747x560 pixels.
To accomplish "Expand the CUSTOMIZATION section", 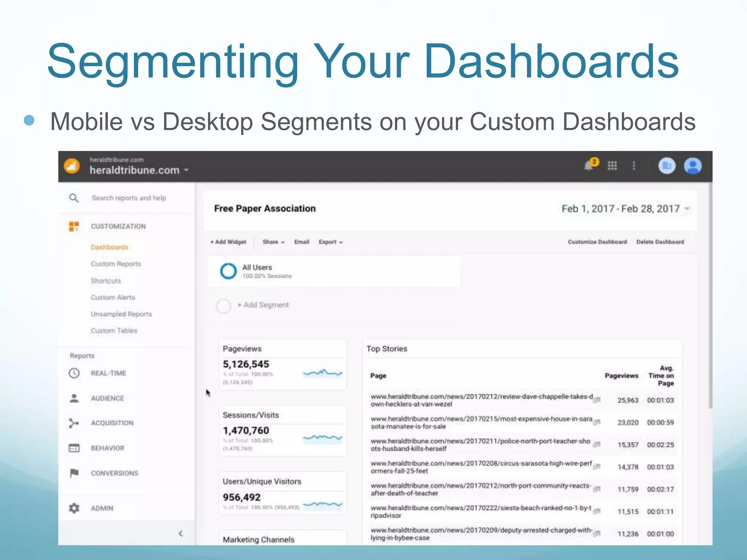I will 118,226.
